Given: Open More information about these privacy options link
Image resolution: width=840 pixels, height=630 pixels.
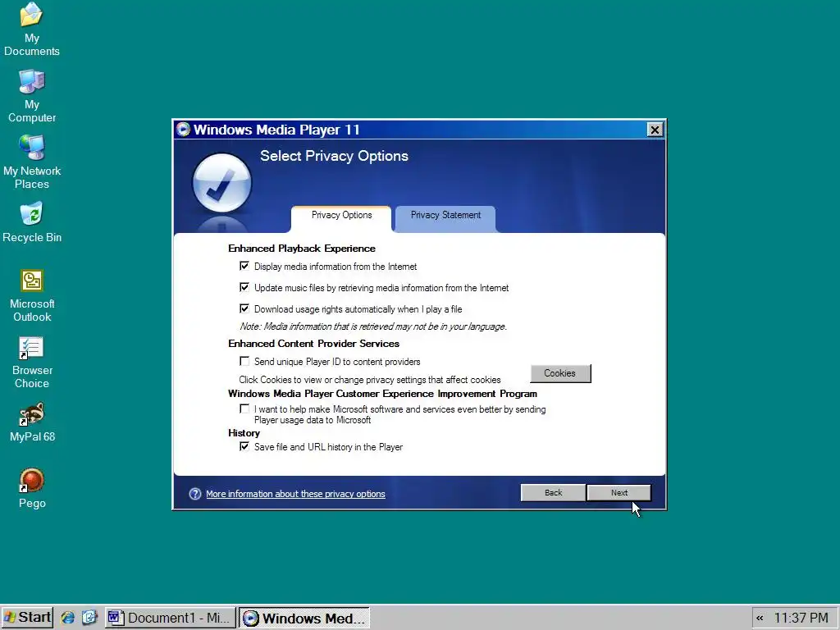Looking at the screenshot, I should pyautogui.click(x=295, y=494).
